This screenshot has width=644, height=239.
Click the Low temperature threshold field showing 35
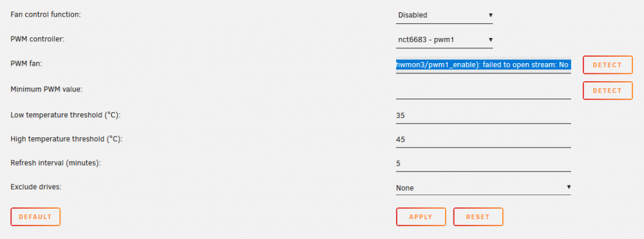(484, 115)
